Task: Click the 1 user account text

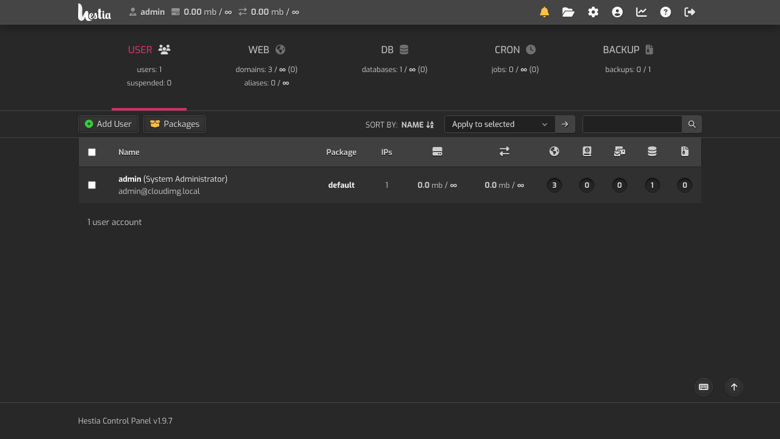Action: coord(114,222)
